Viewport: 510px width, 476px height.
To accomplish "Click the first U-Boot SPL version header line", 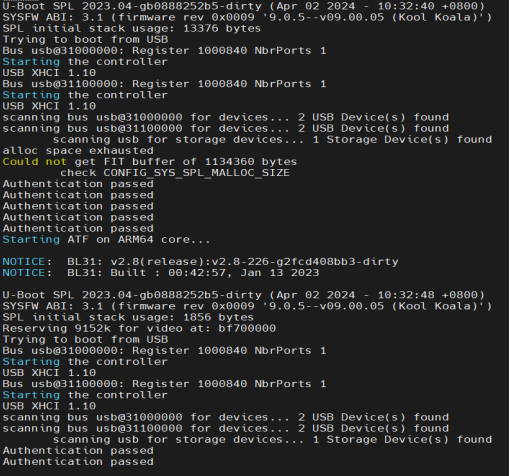I will (244, 6).
